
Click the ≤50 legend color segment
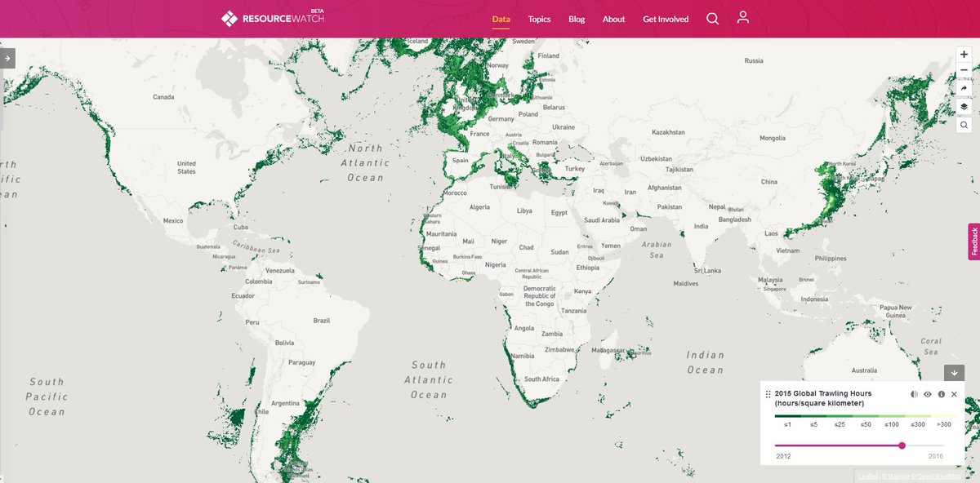[865, 416]
